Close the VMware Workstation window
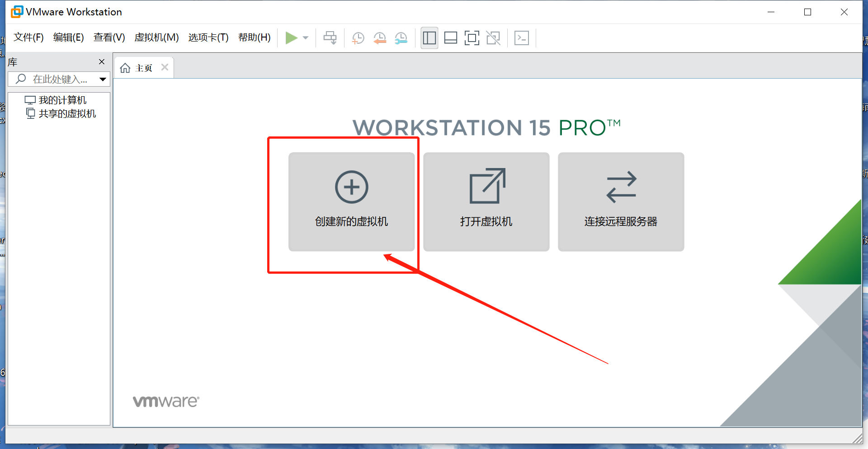 pyautogui.click(x=844, y=12)
